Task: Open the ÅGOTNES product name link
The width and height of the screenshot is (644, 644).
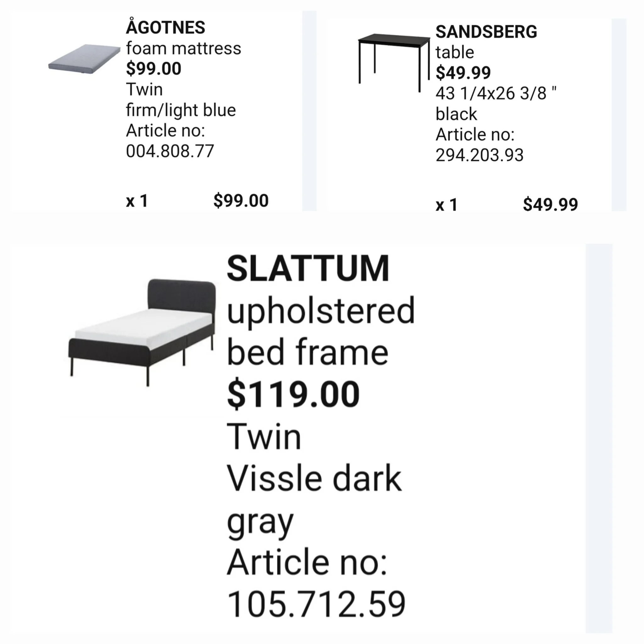Action: (165, 27)
